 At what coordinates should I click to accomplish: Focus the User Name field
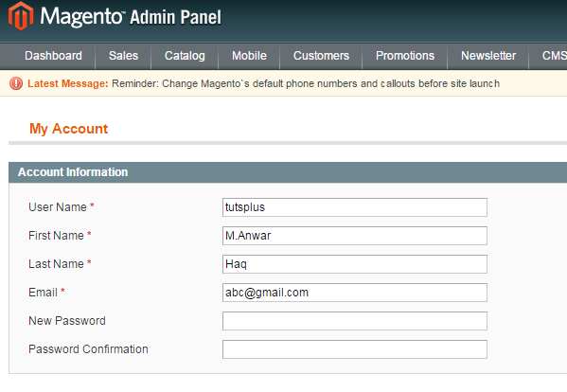click(355, 207)
